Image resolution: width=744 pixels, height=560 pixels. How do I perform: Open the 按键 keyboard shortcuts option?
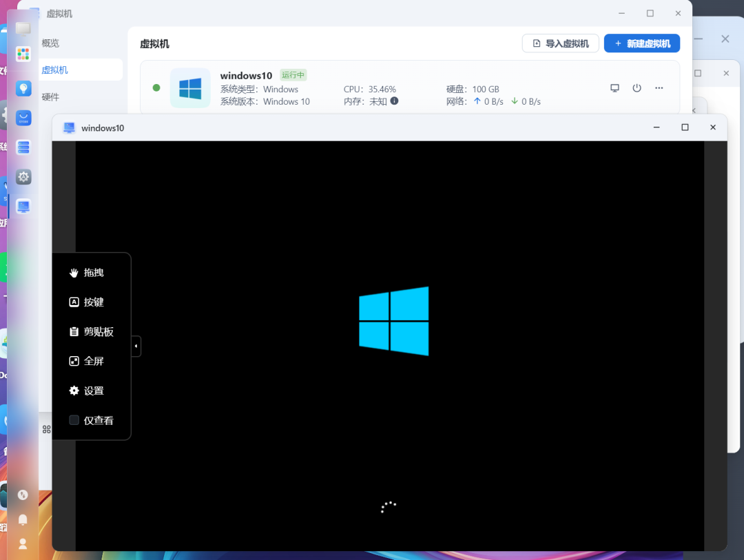[x=86, y=302]
